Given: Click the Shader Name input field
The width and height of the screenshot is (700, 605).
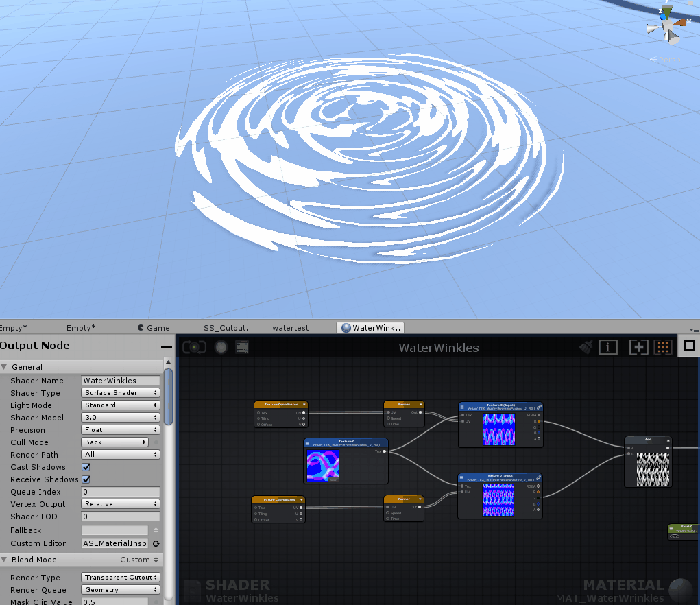Looking at the screenshot, I should pos(121,381).
